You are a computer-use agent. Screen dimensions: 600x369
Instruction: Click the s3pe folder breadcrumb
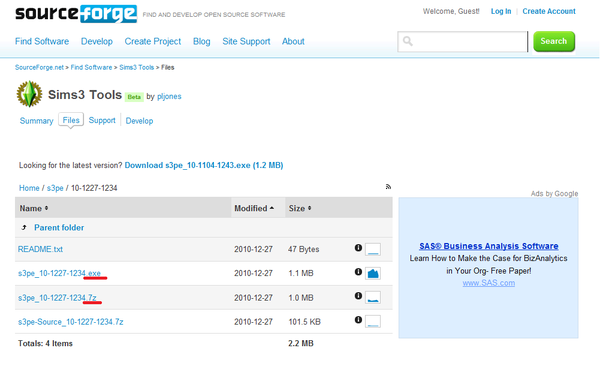click(x=55, y=188)
